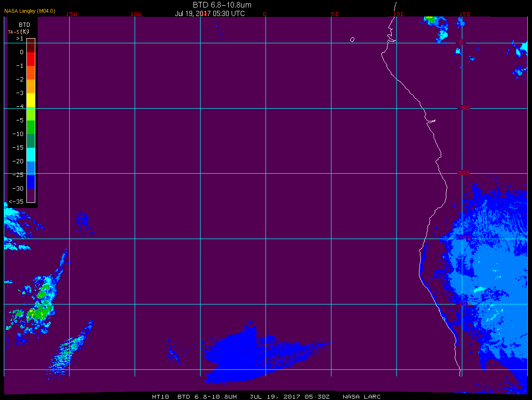The height and width of the screenshot is (400, 532).
Task: Click the dark red swatch above 0 in legend
Action: 31,46
